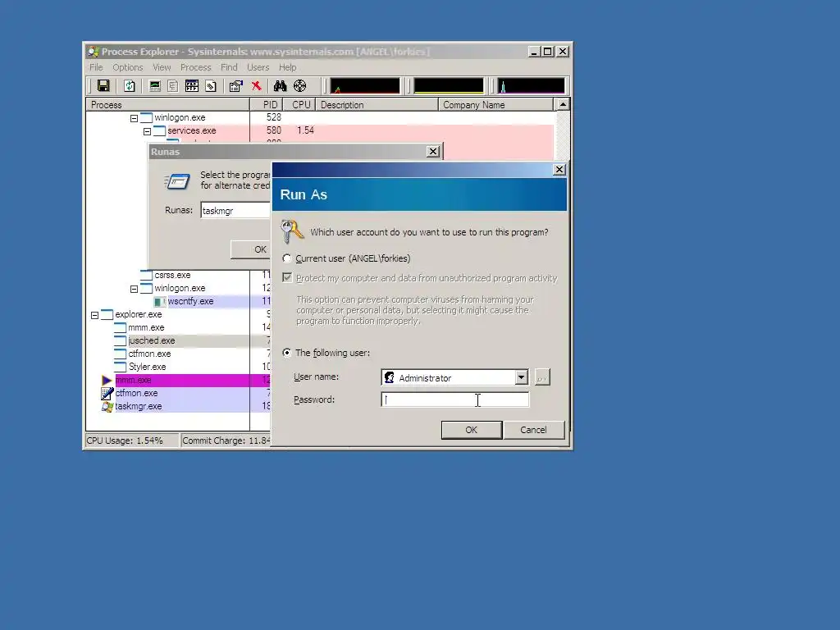This screenshot has height=630, width=840.
Task: Click the Runas program text field
Action: pos(236,211)
